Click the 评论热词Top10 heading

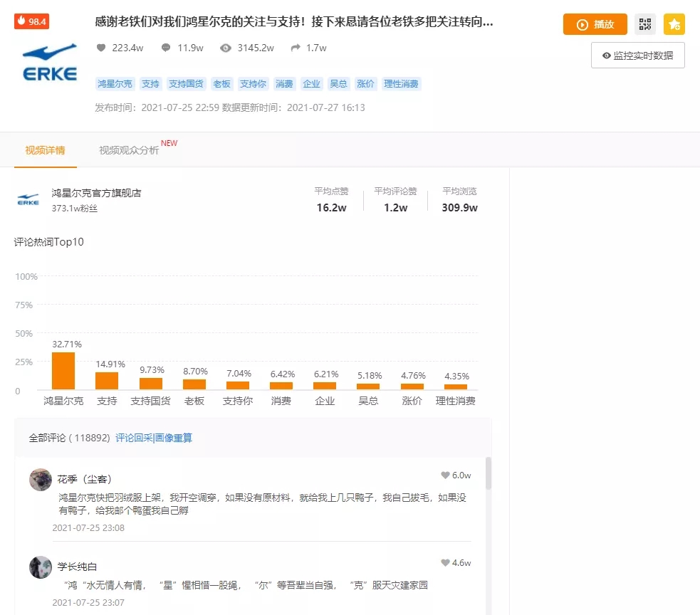coord(48,242)
